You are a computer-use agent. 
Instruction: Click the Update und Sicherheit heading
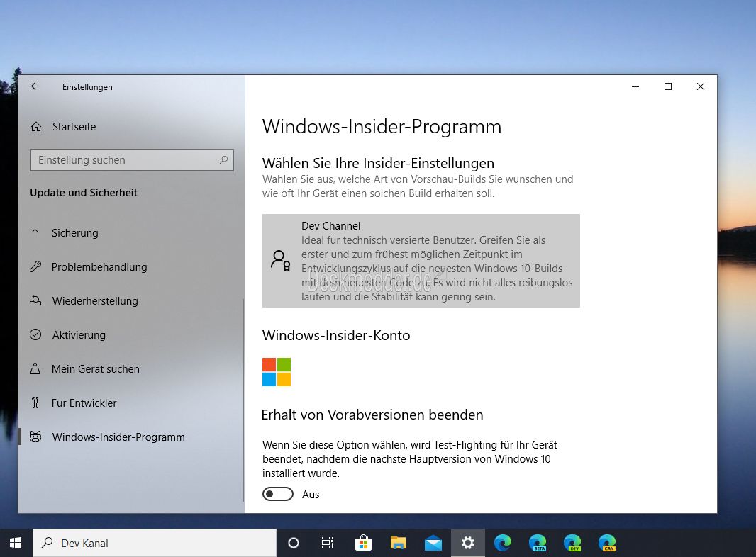coord(84,192)
